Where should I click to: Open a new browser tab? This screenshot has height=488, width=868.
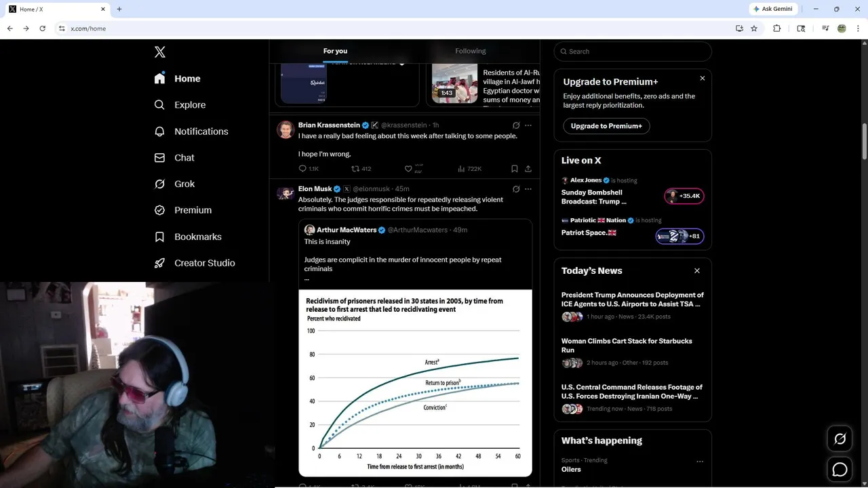pos(119,9)
